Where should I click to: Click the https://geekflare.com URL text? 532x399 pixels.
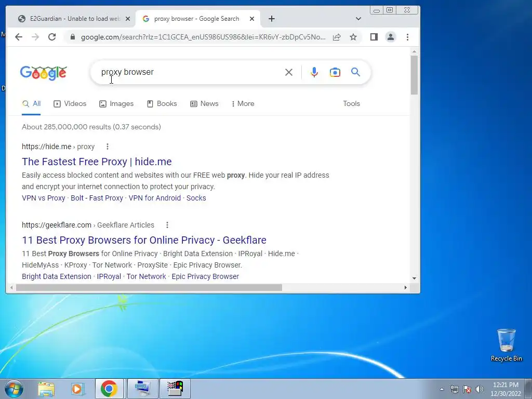[57, 225]
